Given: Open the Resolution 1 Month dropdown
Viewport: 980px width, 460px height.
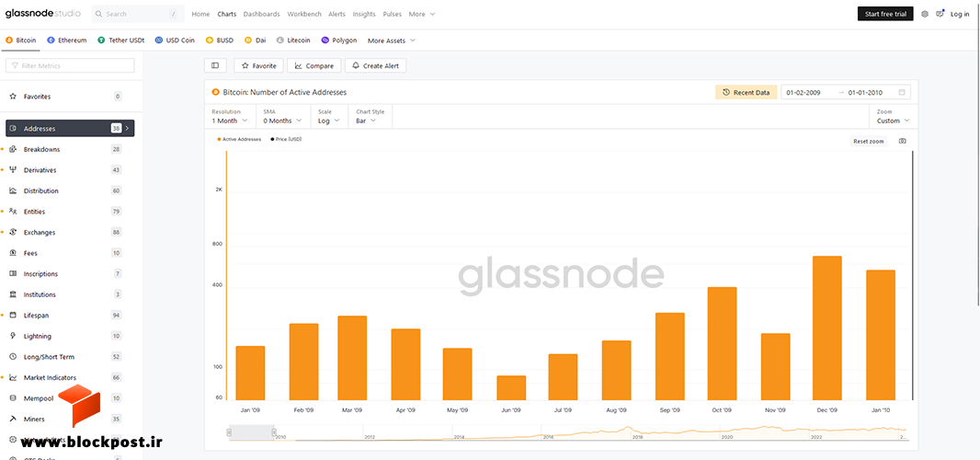Looking at the screenshot, I should coord(230,117).
